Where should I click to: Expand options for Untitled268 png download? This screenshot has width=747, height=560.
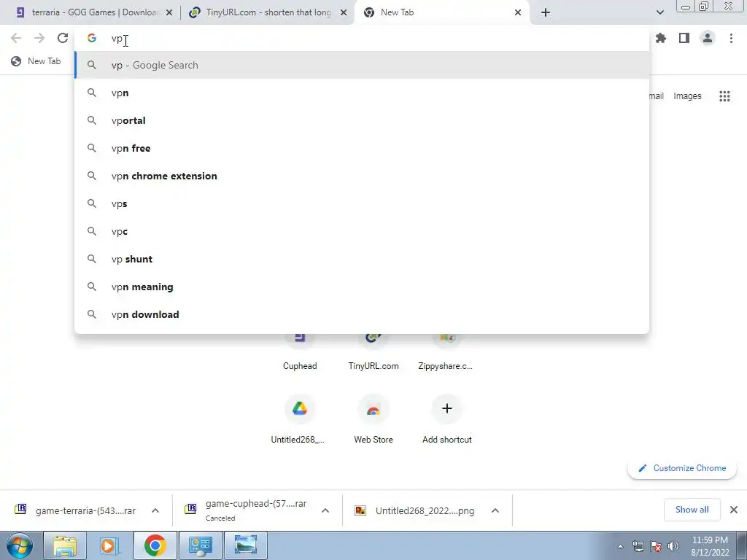tap(495, 510)
